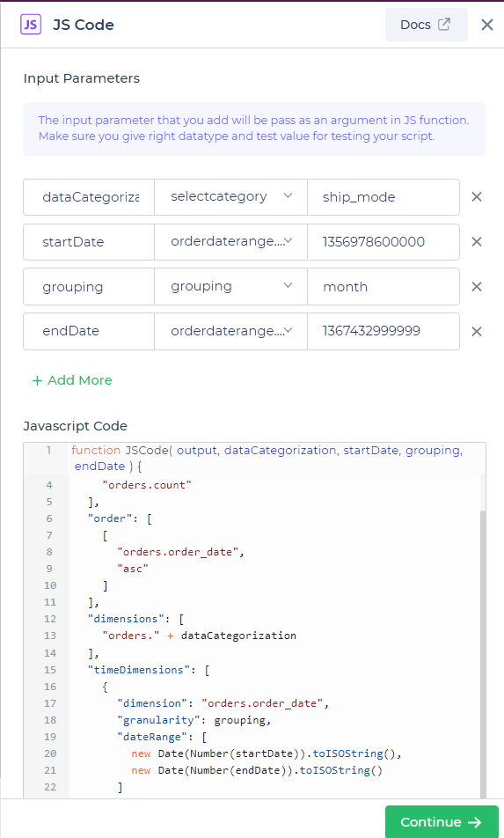The width and height of the screenshot is (504, 838).
Task: Edit the endDate parameter name field
Action: [89, 331]
